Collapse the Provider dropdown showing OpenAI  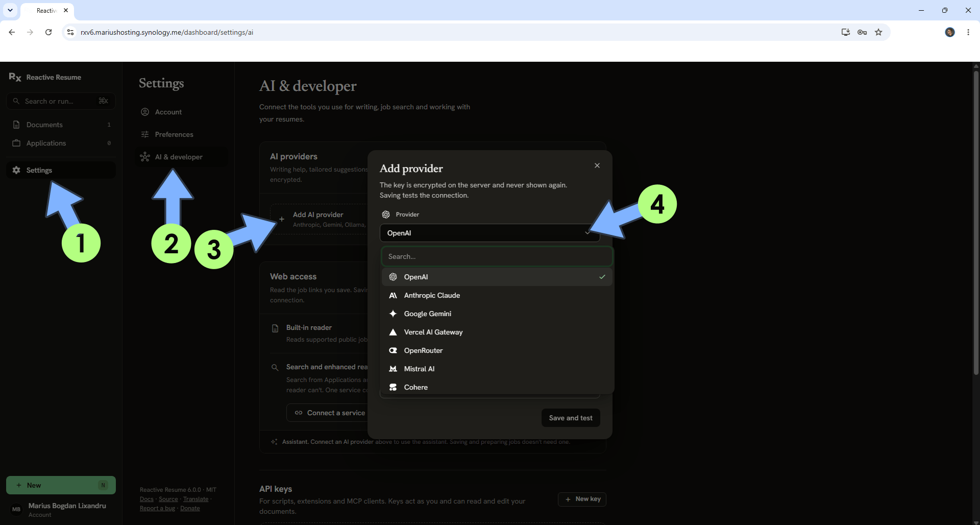click(x=490, y=233)
